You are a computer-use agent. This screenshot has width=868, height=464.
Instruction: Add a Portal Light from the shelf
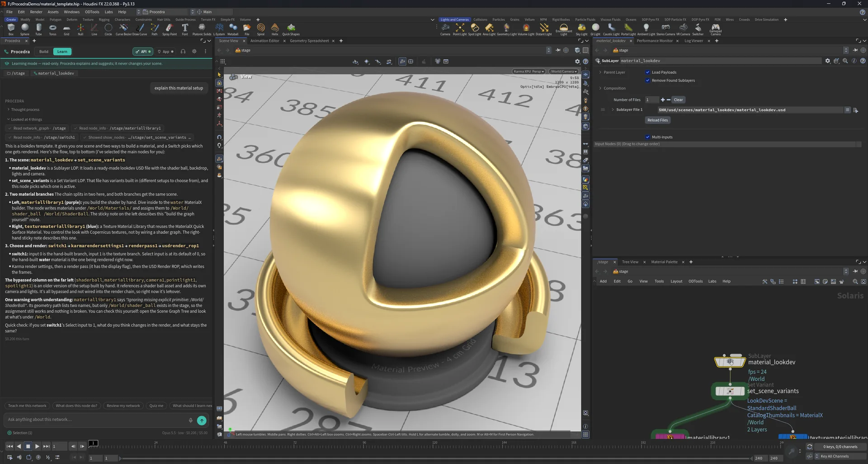click(628, 29)
